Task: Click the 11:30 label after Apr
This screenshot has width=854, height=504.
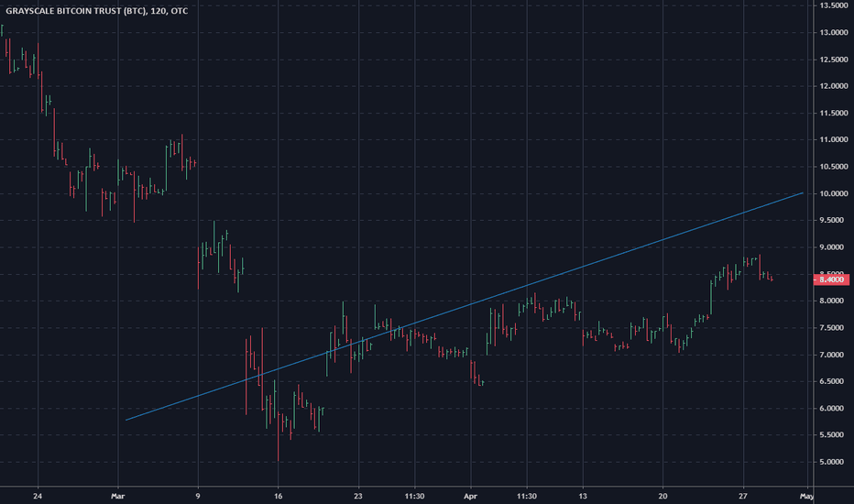Action: [x=527, y=497]
